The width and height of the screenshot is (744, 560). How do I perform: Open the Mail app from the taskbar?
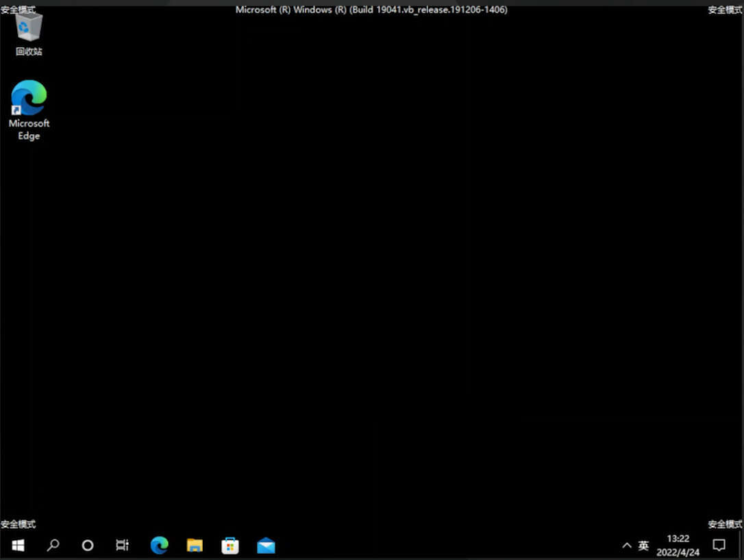266,546
